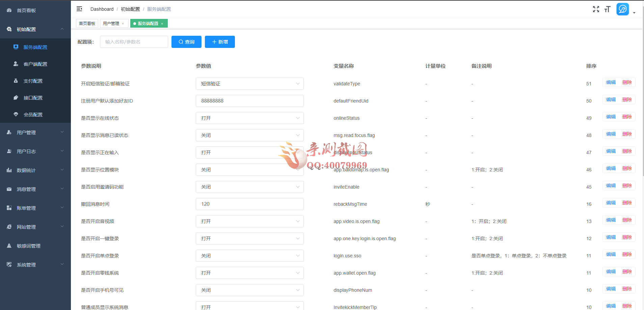644x310 pixels.
Task: Open the onlineStatus value dropdown
Action: point(249,118)
